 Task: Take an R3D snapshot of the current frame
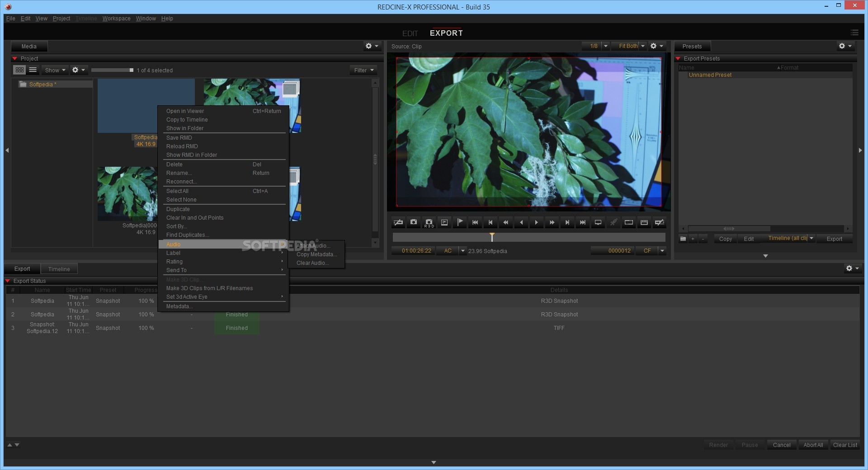click(x=429, y=222)
